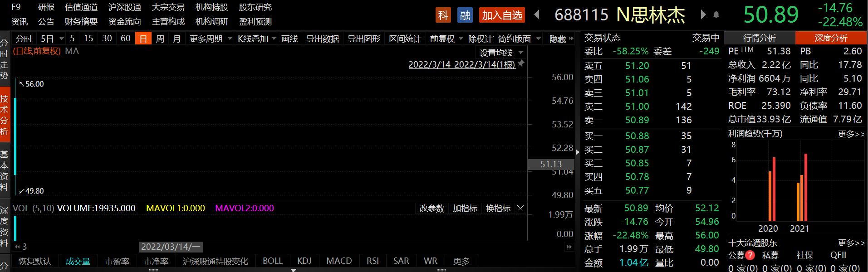
Task: Open 行情分析 tab
Action: (x=760, y=38)
